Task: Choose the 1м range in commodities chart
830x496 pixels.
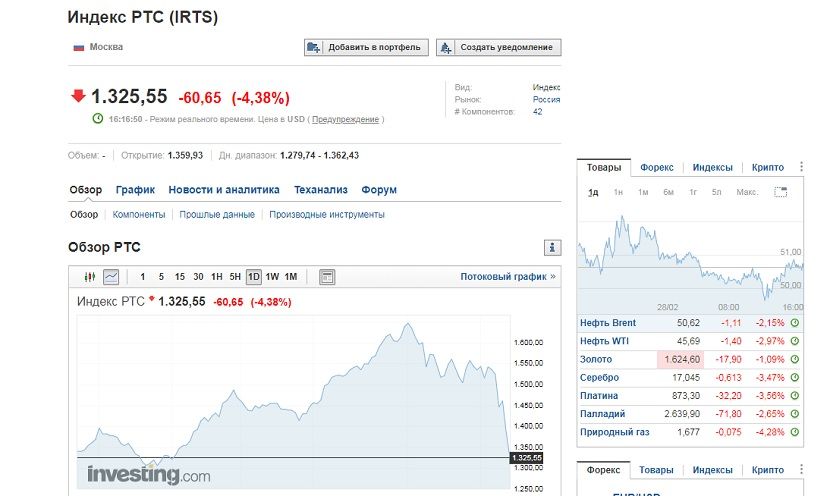Action: pos(643,192)
